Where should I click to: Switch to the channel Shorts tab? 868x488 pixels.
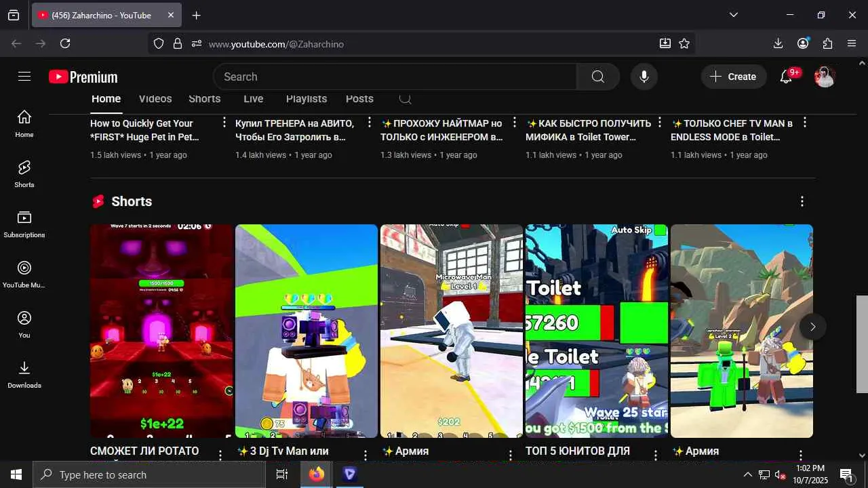click(205, 99)
